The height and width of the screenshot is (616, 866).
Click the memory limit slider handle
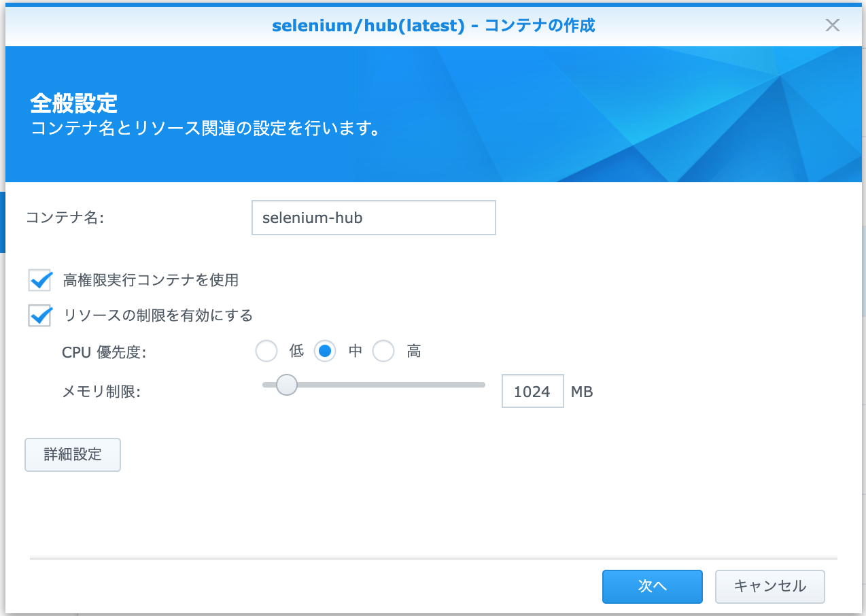click(286, 385)
